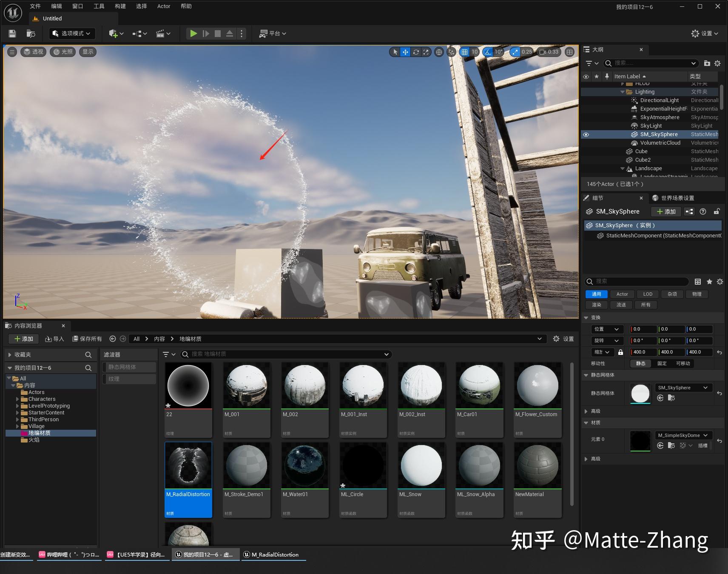Toggle rotation angle snapping
The width and height of the screenshot is (728, 574).
coord(488,52)
